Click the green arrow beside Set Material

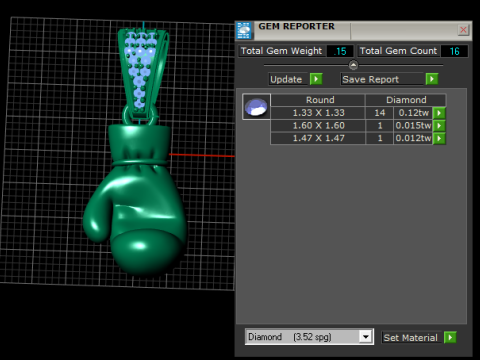click(450, 337)
